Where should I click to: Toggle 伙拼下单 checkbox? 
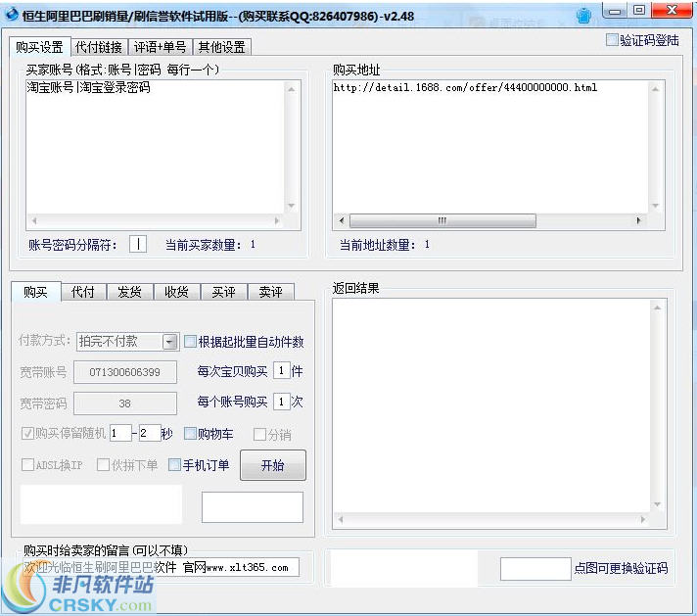pyautogui.click(x=103, y=465)
